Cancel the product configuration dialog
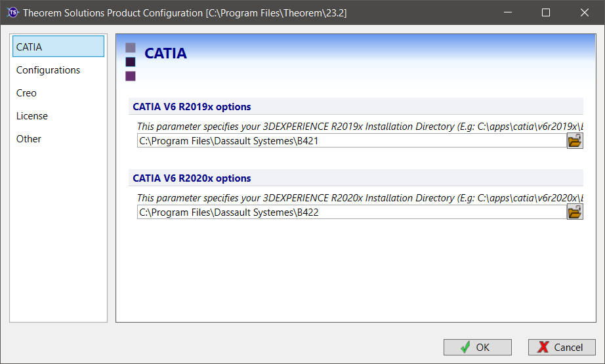The width and height of the screenshot is (605, 364). (562, 348)
